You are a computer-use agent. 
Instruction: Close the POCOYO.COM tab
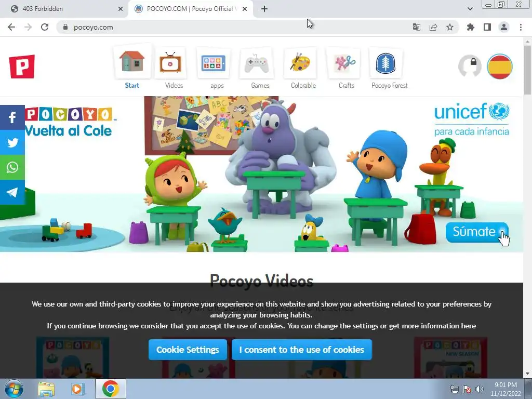[245, 9]
